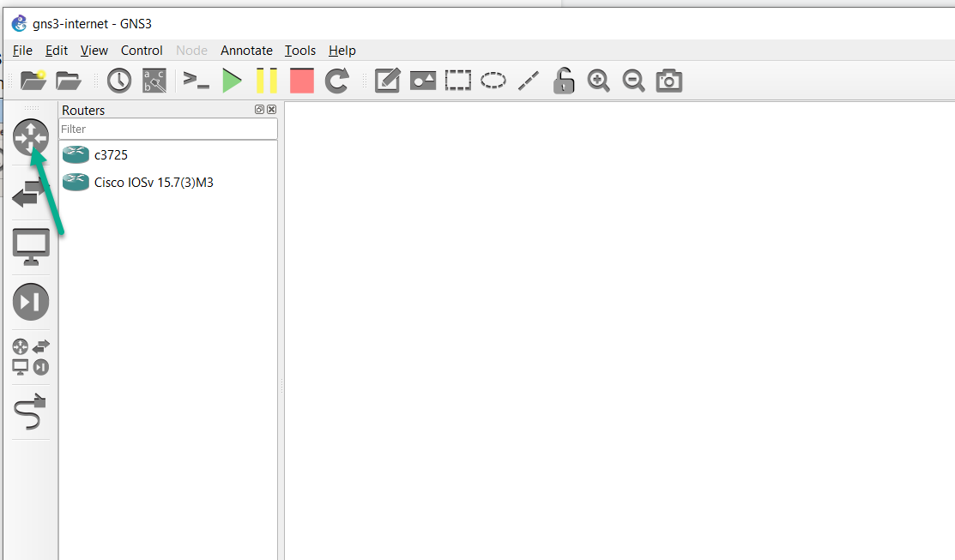Viewport: 955px width, 560px height.
Task: Float the Routers panel
Action: (259, 110)
